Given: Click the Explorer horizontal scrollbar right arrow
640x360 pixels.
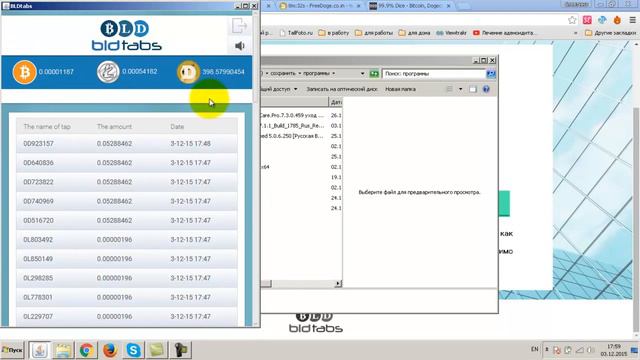Looking at the screenshot, I should 338,283.
